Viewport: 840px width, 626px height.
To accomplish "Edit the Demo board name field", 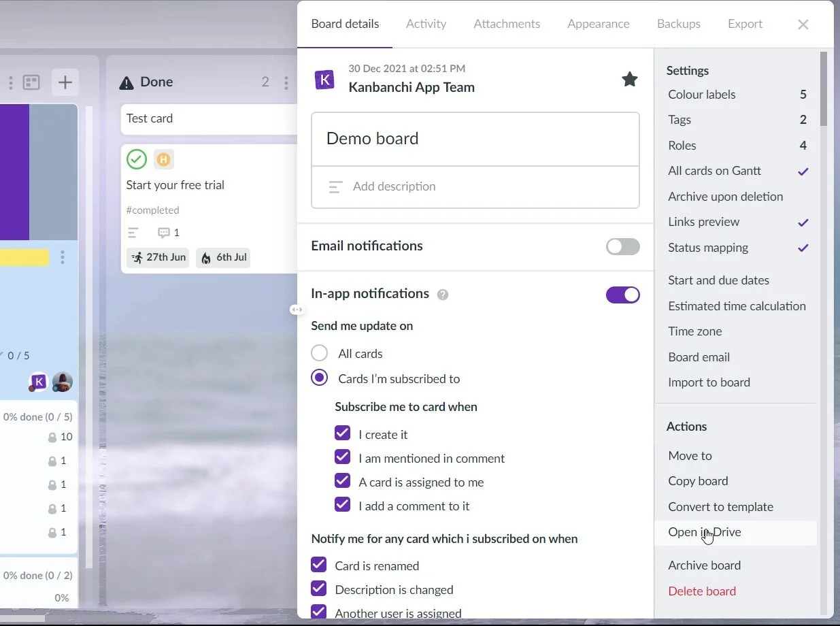I will tap(475, 139).
